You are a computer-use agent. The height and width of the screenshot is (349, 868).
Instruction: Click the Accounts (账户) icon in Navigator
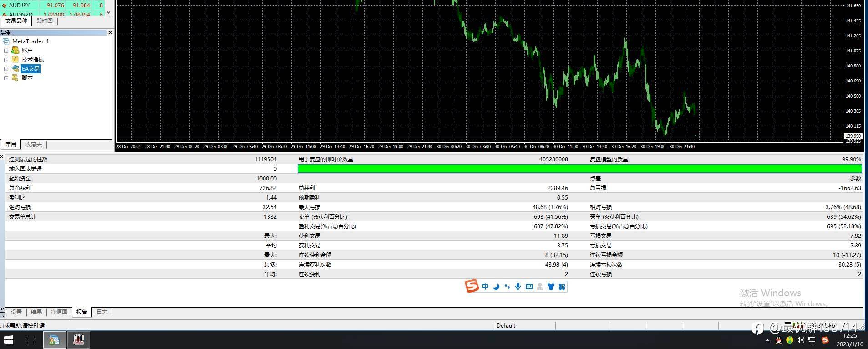click(15, 50)
